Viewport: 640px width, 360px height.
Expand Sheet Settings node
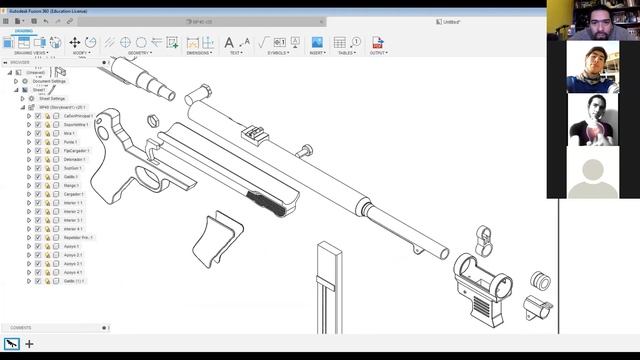coord(22,98)
